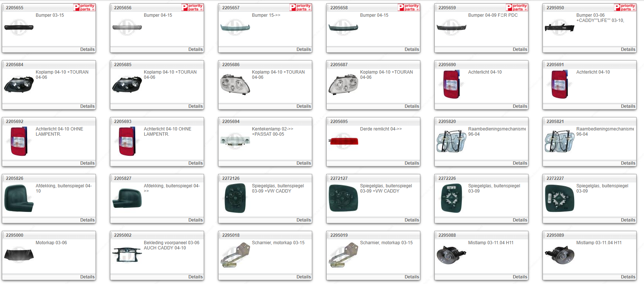Image resolution: width=644 pixels, height=284 pixels.
Task: Show Details for Mistlamp 2295089
Action: pyautogui.click(x=628, y=277)
